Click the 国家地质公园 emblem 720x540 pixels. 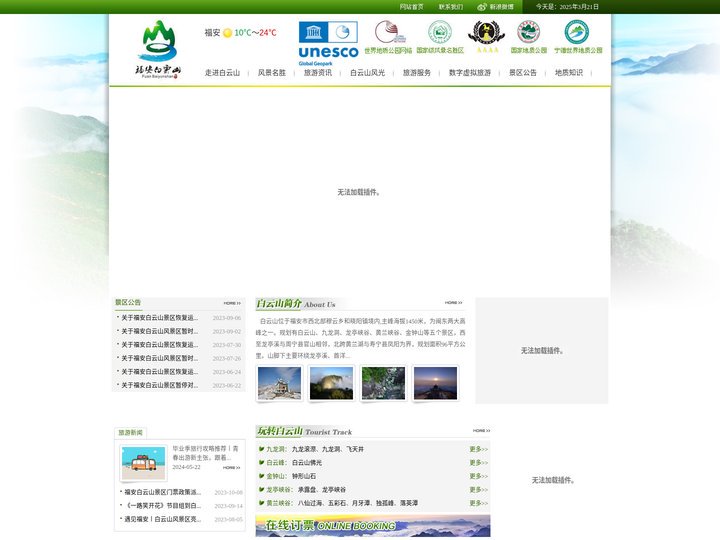click(x=529, y=37)
